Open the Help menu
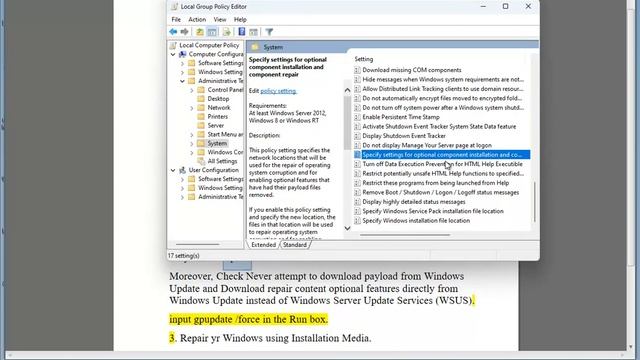This screenshot has width=640, height=360. (240, 20)
